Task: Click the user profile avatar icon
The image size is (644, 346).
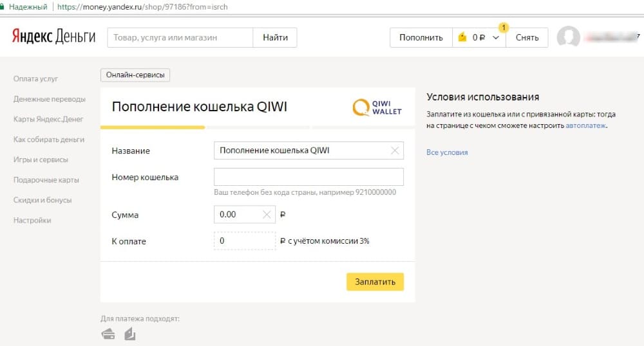Action: click(x=568, y=37)
